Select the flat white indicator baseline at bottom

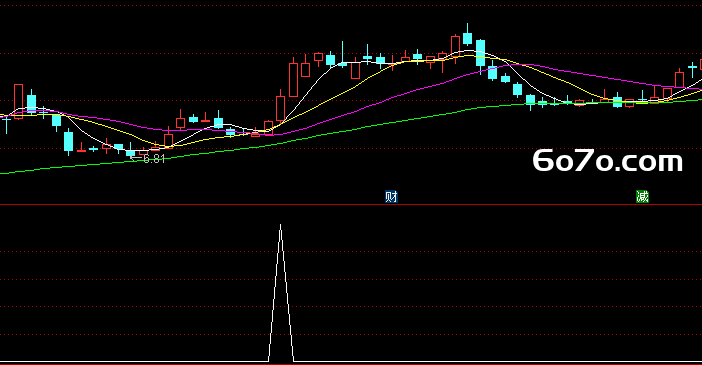(x=134, y=361)
